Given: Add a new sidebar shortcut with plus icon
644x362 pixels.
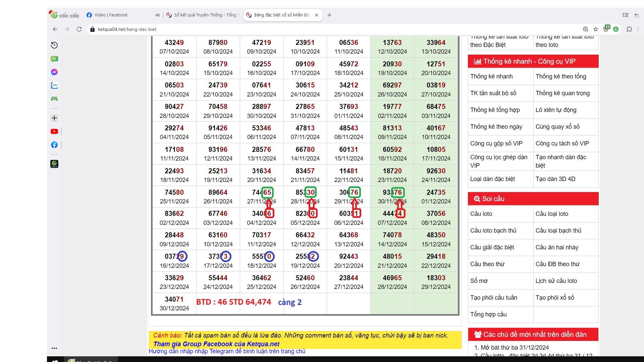Looking at the screenshot, I should click(x=54, y=118).
